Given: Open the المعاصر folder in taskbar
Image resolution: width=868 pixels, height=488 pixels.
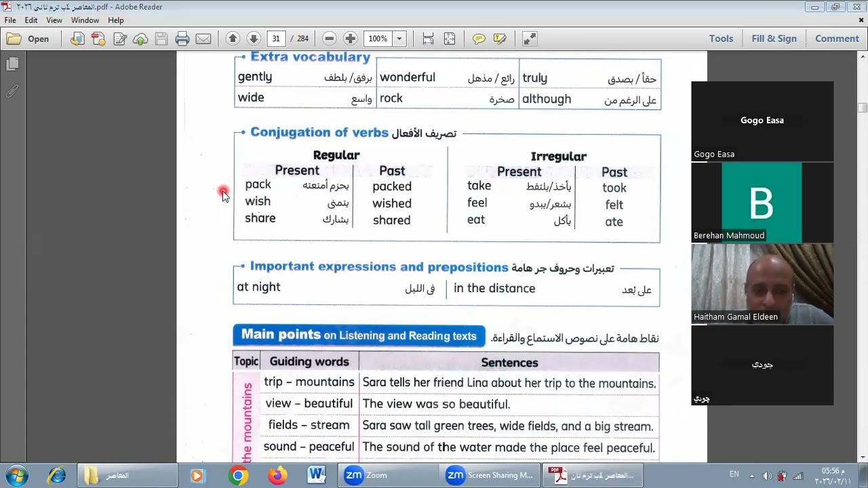Looking at the screenshot, I should coord(126,476).
